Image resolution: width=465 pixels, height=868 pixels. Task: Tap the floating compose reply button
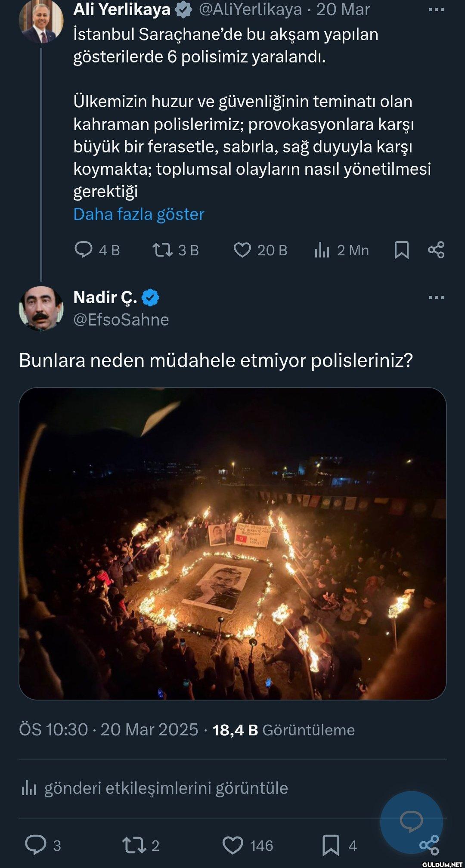pyautogui.click(x=411, y=822)
